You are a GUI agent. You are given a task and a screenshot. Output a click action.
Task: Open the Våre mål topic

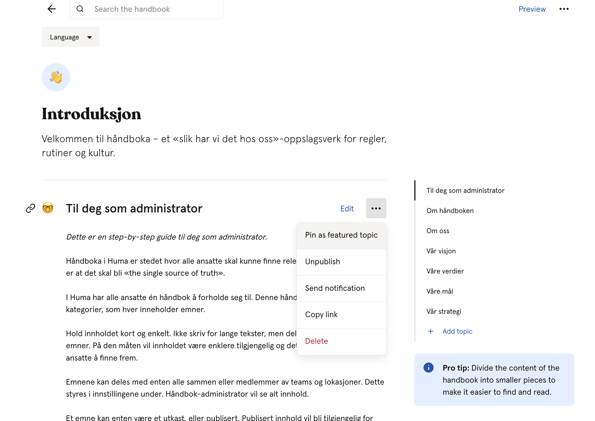(x=439, y=291)
